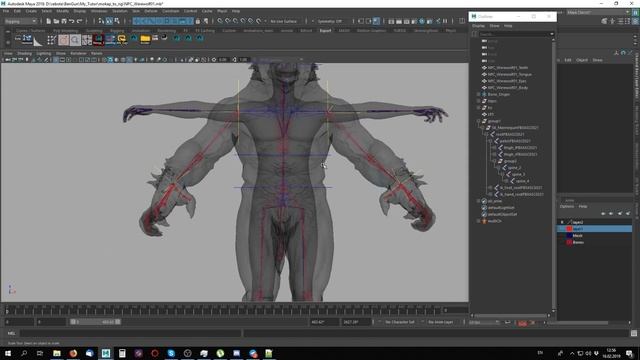The width and height of the screenshot is (640, 360).
Task: Click the grey ramp shelf icon
Action: coord(38,41)
